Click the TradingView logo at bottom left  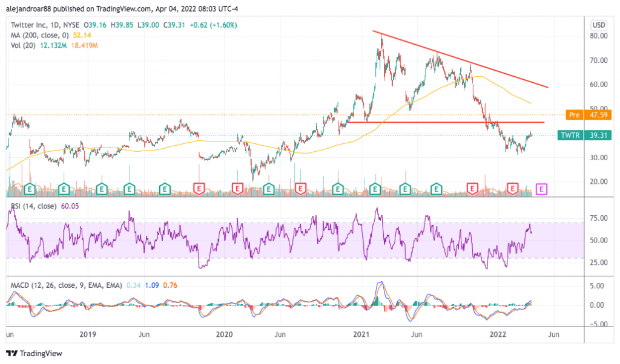tap(34, 353)
